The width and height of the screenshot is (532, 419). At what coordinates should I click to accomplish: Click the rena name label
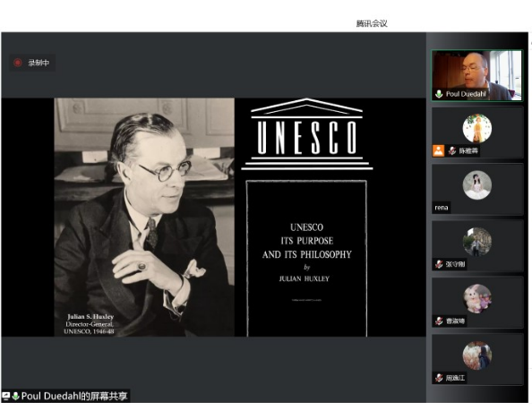[441, 208]
